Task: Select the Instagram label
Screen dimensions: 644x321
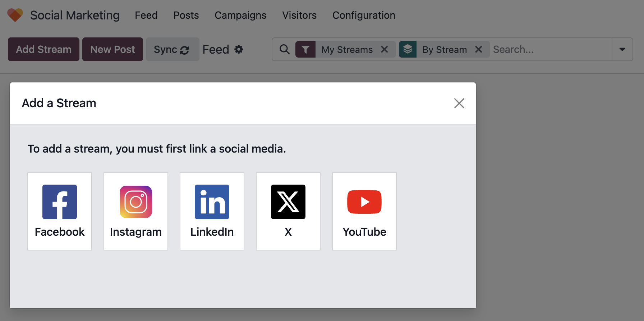Action: click(136, 232)
